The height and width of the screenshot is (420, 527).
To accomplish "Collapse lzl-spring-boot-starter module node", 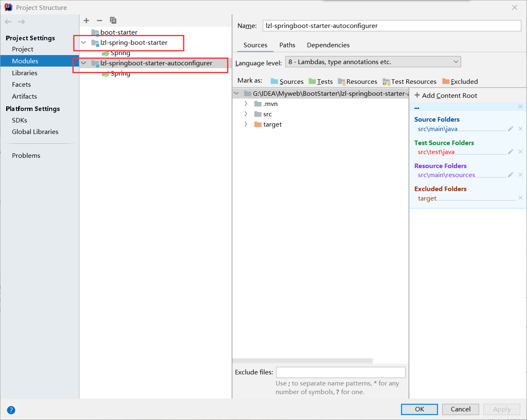I will pos(84,42).
